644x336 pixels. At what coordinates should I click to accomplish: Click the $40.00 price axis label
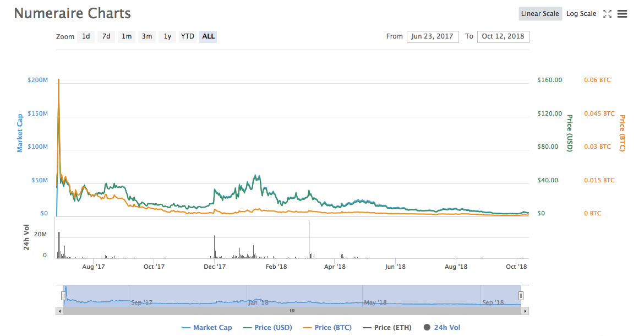(x=548, y=180)
